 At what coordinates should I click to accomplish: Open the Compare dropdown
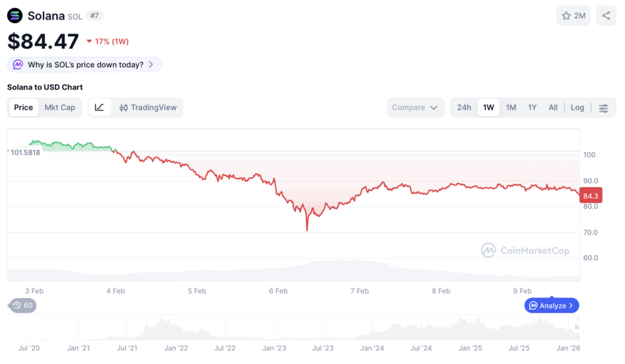pyautogui.click(x=415, y=107)
